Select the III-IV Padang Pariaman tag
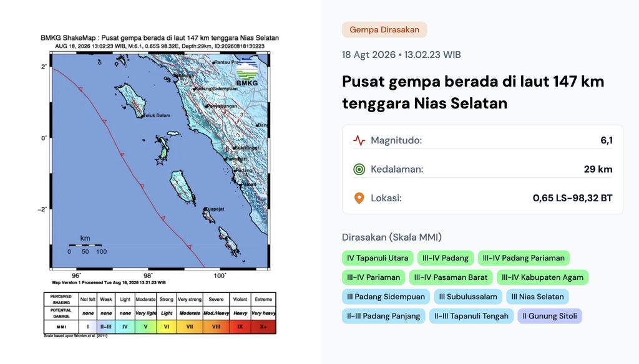 point(524,258)
